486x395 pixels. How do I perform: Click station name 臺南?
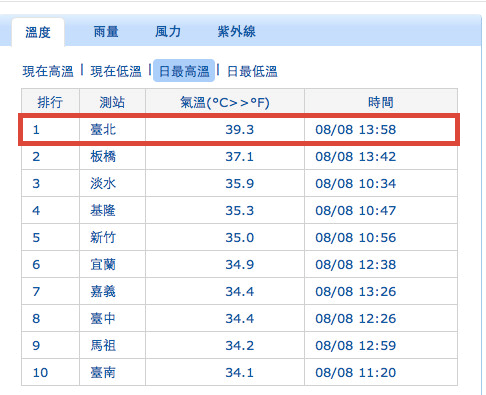103,372
